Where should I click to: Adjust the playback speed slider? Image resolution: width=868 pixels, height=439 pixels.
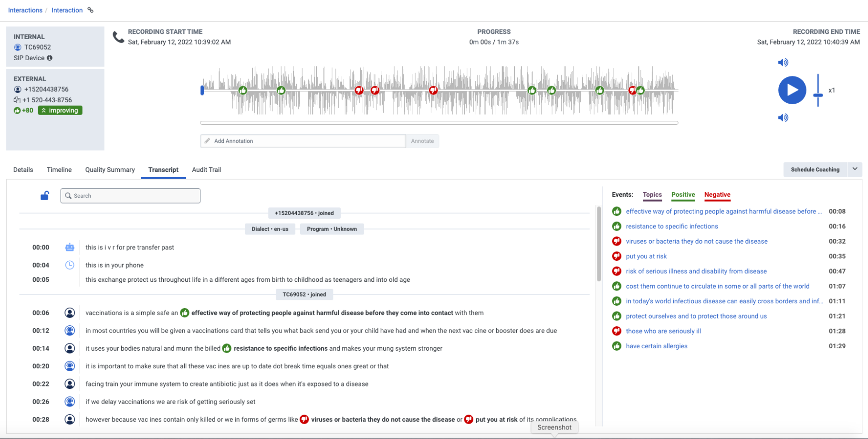coord(818,96)
